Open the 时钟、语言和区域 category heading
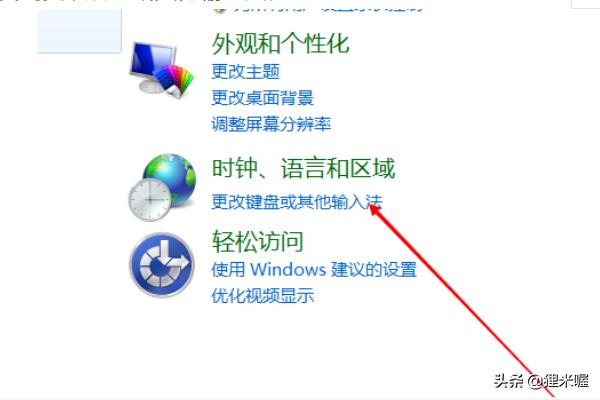Image resolution: width=600 pixels, height=400 pixels. click(x=303, y=168)
